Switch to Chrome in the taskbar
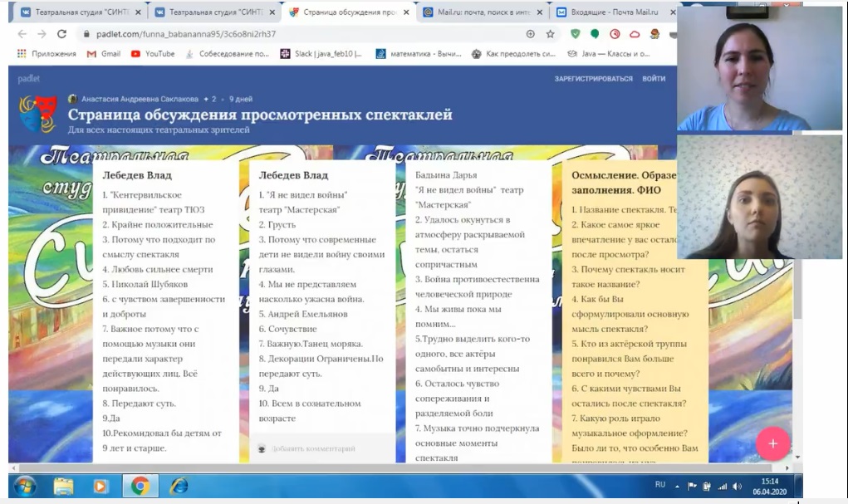This screenshot has width=848, height=504. coord(140,487)
